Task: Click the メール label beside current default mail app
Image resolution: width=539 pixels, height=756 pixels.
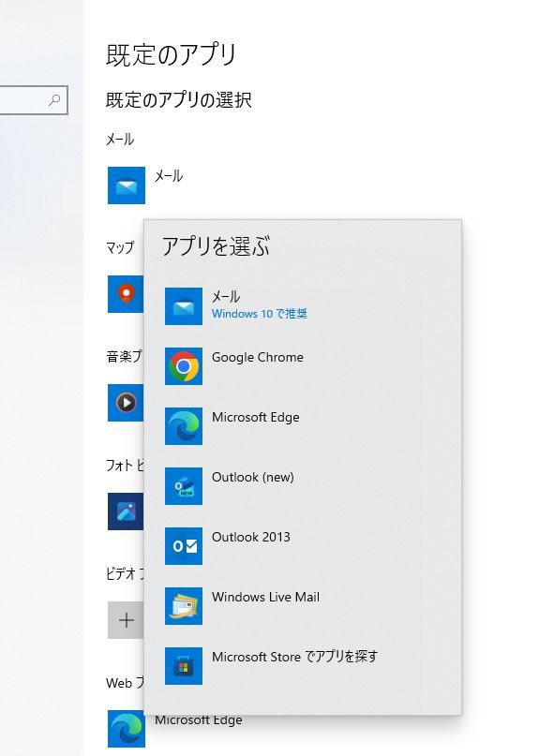Action: click(x=169, y=176)
